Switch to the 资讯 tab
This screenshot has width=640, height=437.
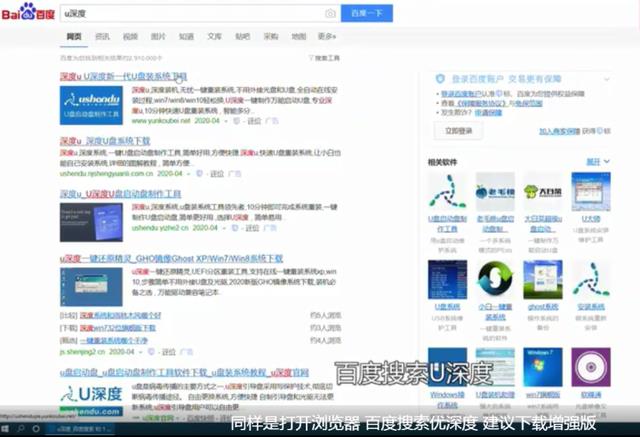coord(102,37)
